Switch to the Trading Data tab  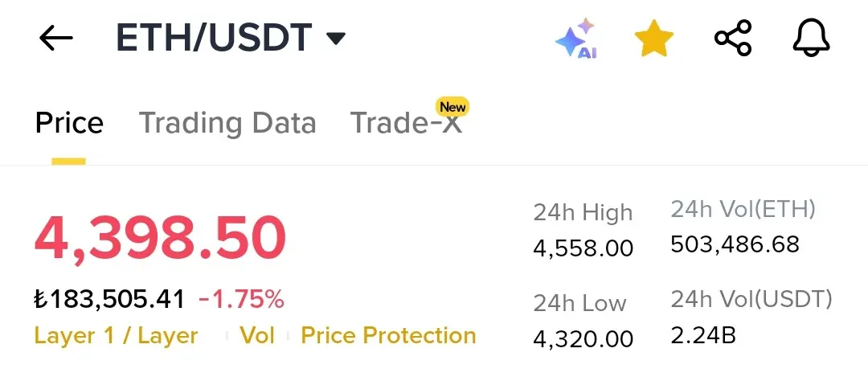pyautogui.click(x=227, y=122)
